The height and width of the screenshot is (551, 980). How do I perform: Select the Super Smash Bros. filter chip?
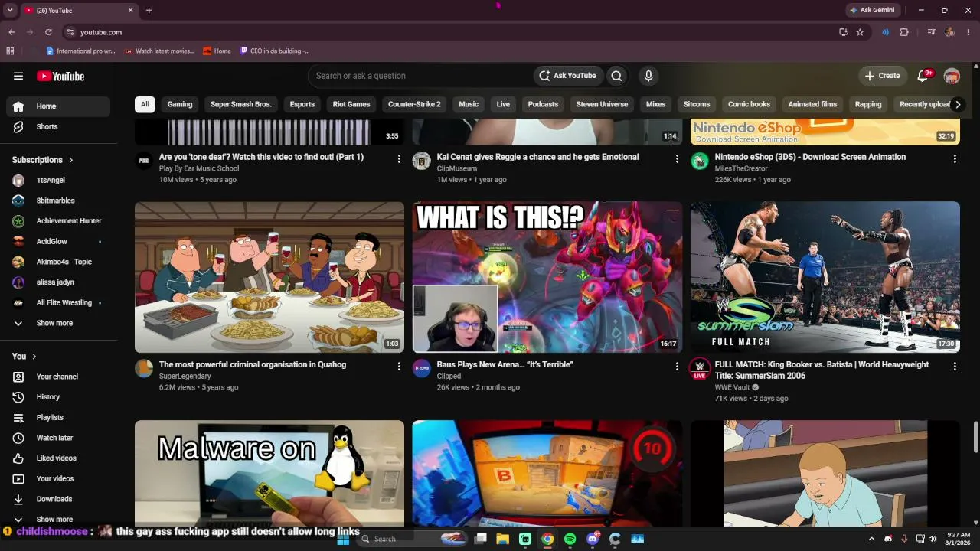pos(241,104)
